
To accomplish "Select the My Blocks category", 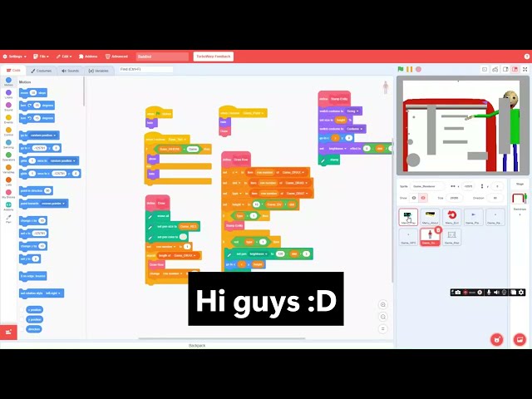I will tap(8, 194).
